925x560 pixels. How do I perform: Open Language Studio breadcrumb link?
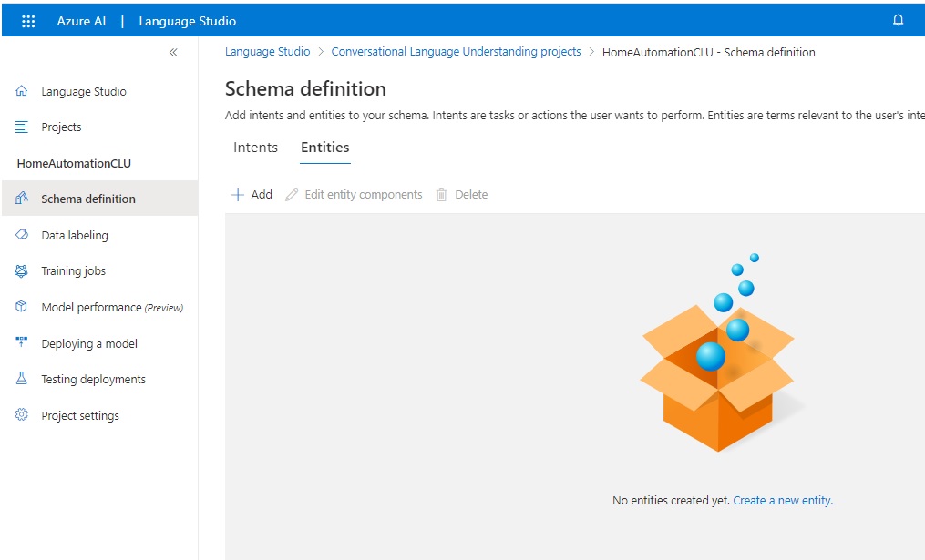pyautogui.click(x=267, y=52)
